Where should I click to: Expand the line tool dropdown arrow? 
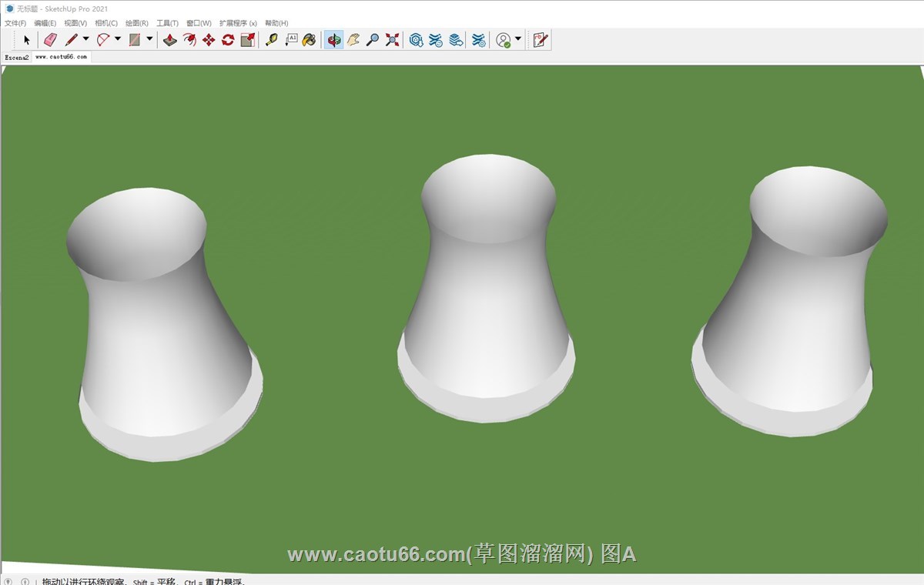[85, 39]
